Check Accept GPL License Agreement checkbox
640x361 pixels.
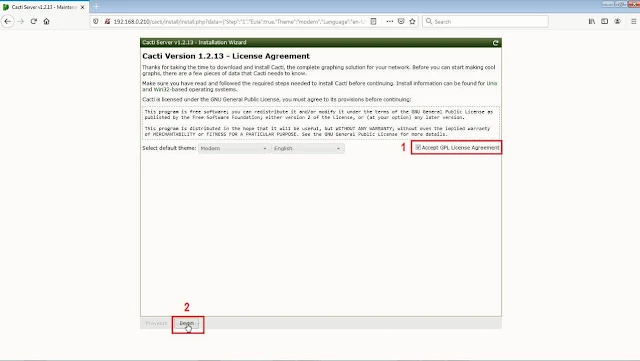tap(418, 147)
